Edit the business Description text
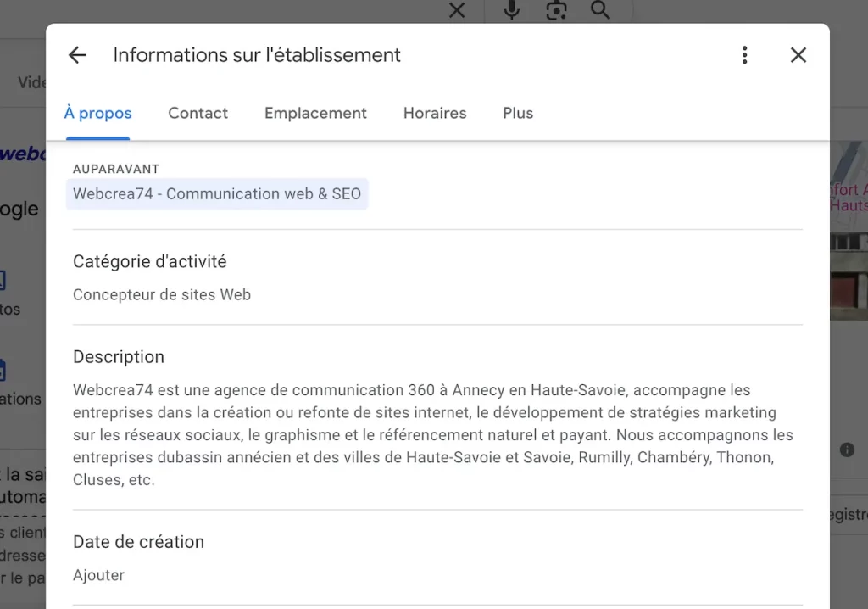868x609 pixels. 432,434
